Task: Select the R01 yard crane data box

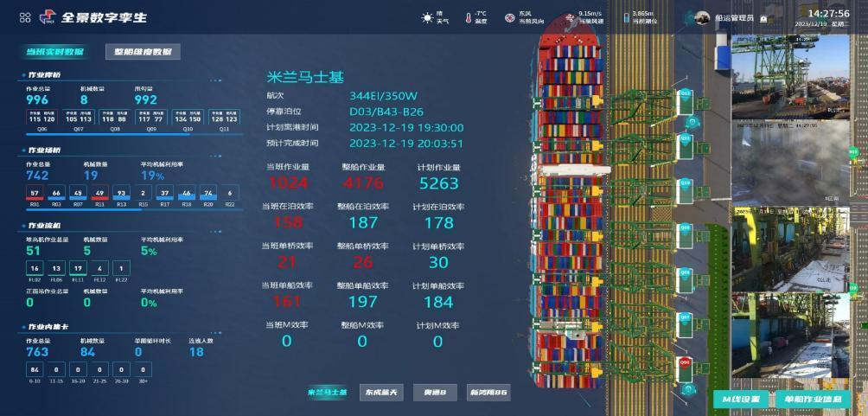Action: [35, 194]
